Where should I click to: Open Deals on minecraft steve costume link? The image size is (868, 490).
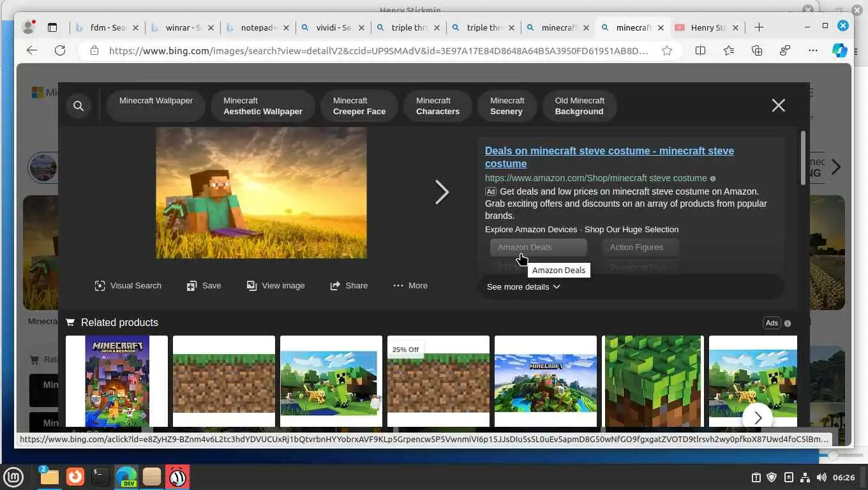tap(610, 157)
